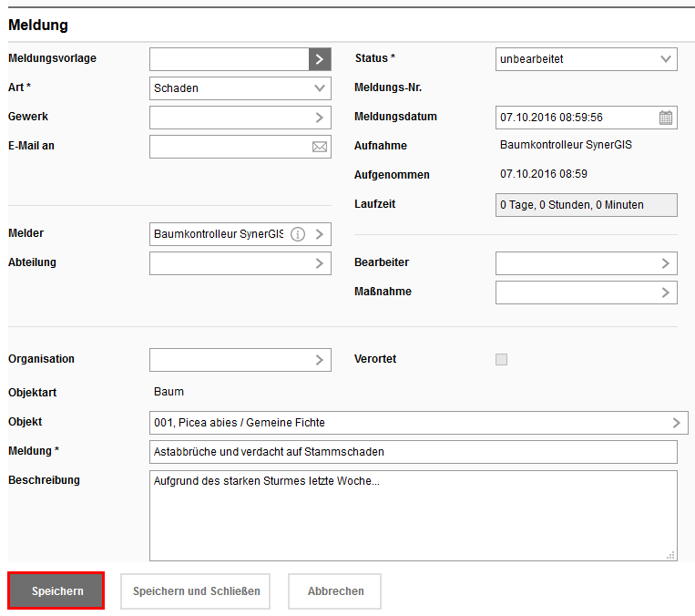Open the Maßnahme selection arrow
695x616 pixels.
coord(666,293)
